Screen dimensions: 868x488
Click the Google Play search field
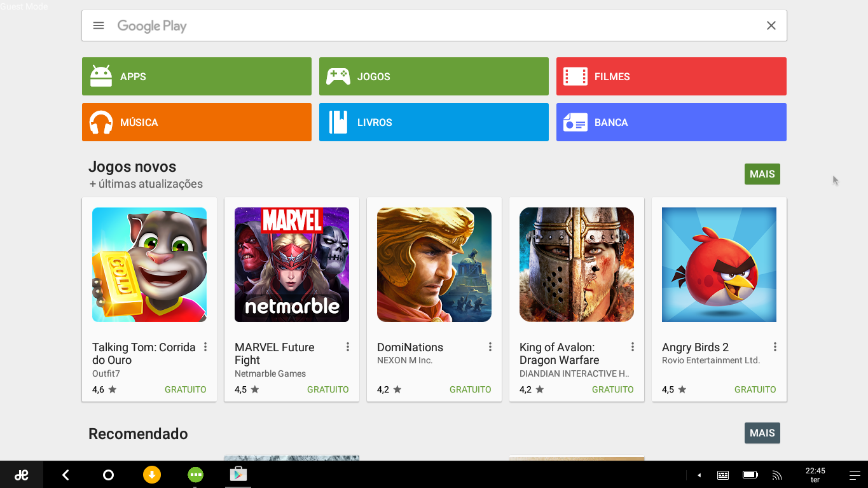(x=434, y=25)
